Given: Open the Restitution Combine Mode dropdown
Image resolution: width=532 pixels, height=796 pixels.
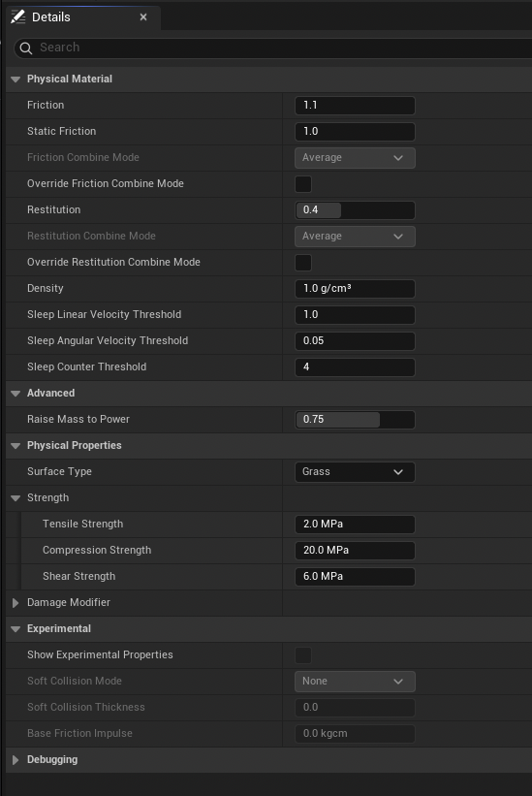Looking at the screenshot, I should (x=355, y=236).
